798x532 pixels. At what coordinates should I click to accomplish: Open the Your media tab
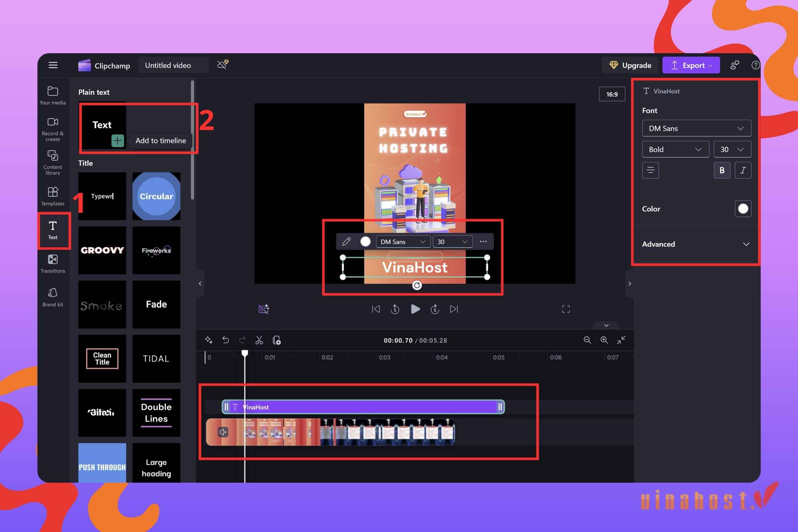tap(53, 96)
